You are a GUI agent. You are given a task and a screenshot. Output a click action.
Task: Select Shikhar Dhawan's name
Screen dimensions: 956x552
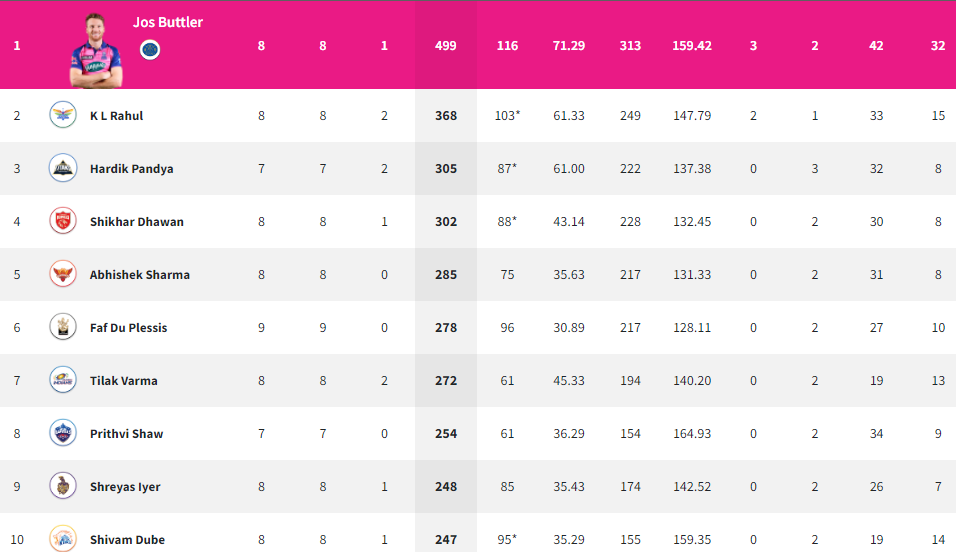tap(137, 222)
